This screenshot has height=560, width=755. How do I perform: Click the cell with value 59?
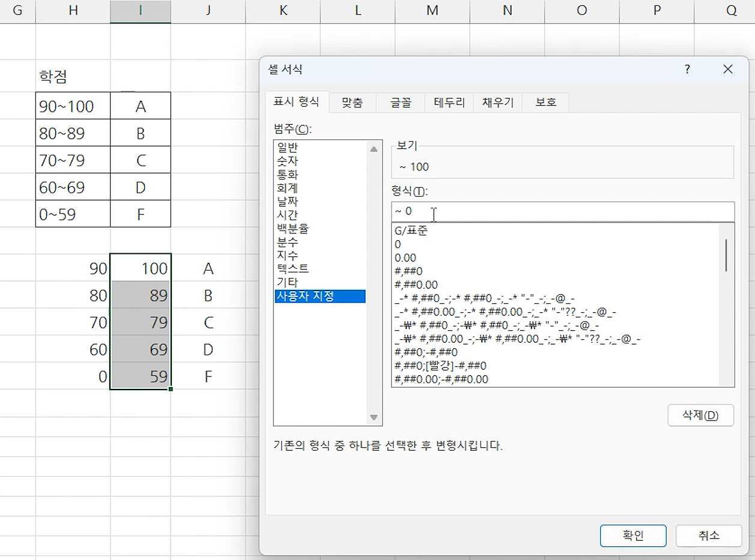pos(141,376)
